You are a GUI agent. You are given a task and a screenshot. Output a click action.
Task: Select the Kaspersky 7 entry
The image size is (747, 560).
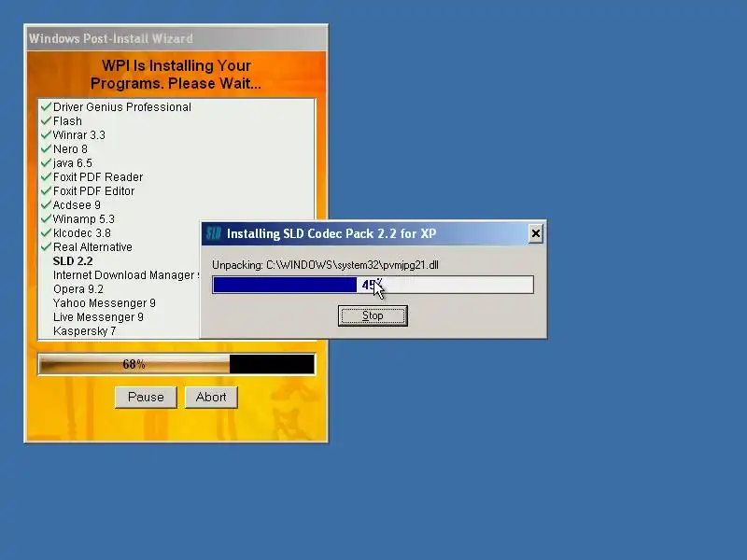tap(84, 331)
